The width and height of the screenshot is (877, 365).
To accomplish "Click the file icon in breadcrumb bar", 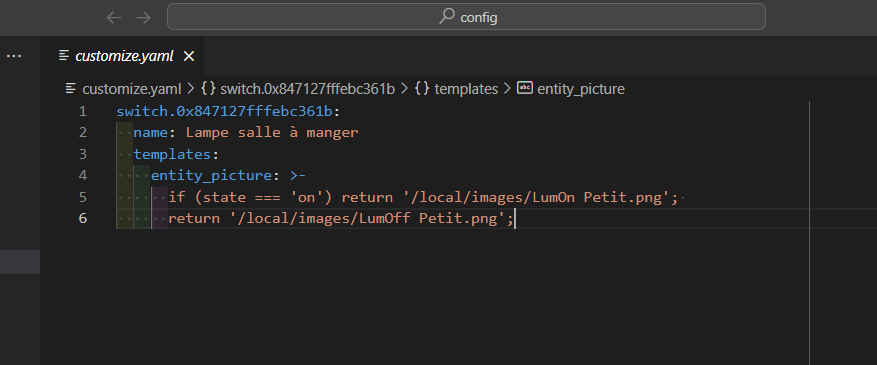I will pyautogui.click(x=70, y=88).
